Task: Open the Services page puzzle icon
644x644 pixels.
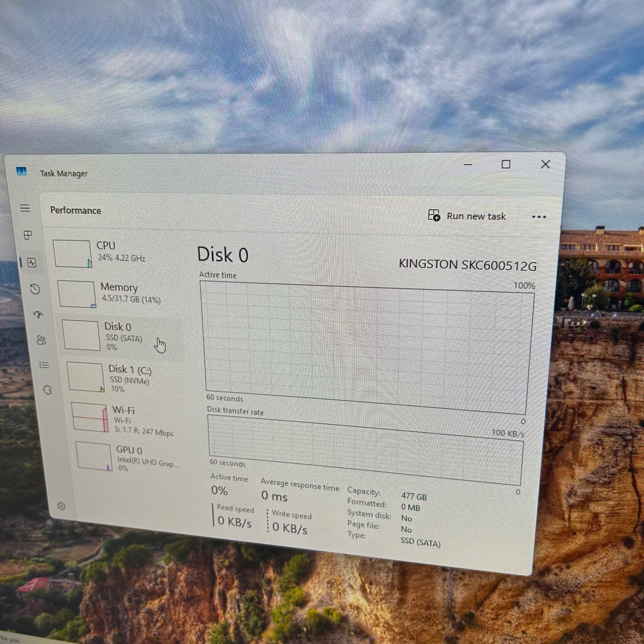Action: pyautogui.click(x=48, y=390)
